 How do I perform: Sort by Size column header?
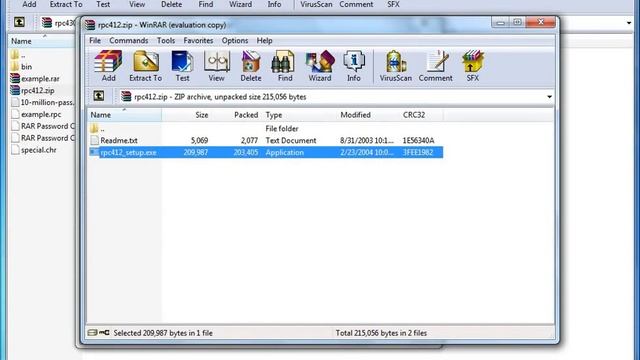pos(187,115)
